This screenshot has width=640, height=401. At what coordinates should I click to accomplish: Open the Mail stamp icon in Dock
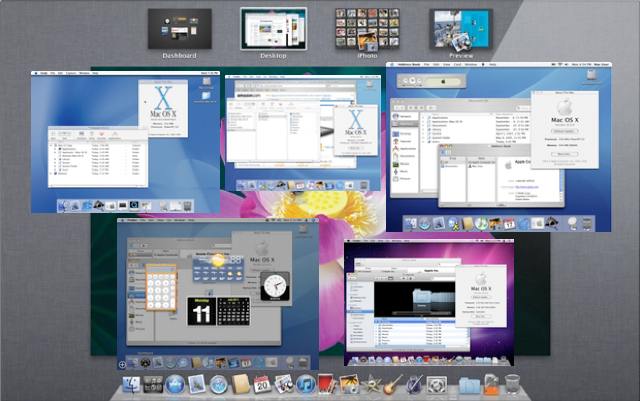pyautogui.click(x=197, y=385)
